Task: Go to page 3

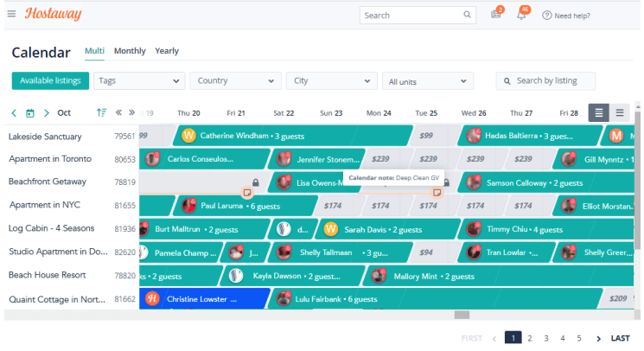Action: pyautogui.click(x=546, y=338)
